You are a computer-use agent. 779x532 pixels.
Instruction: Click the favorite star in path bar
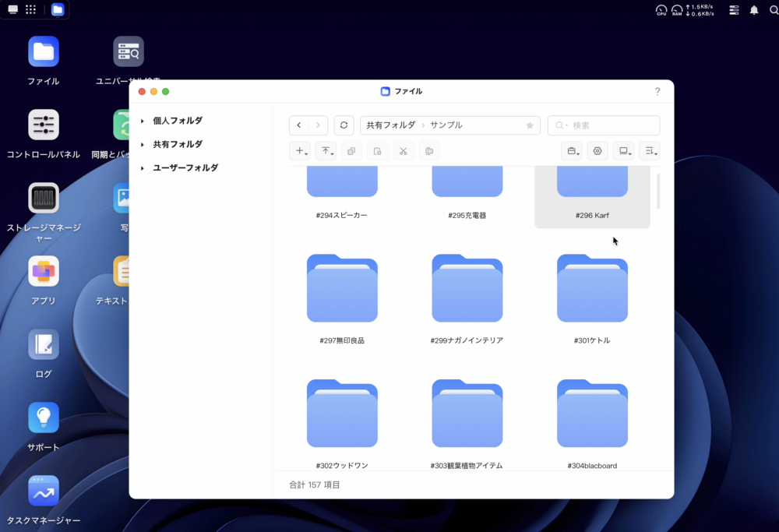point(530,125)
